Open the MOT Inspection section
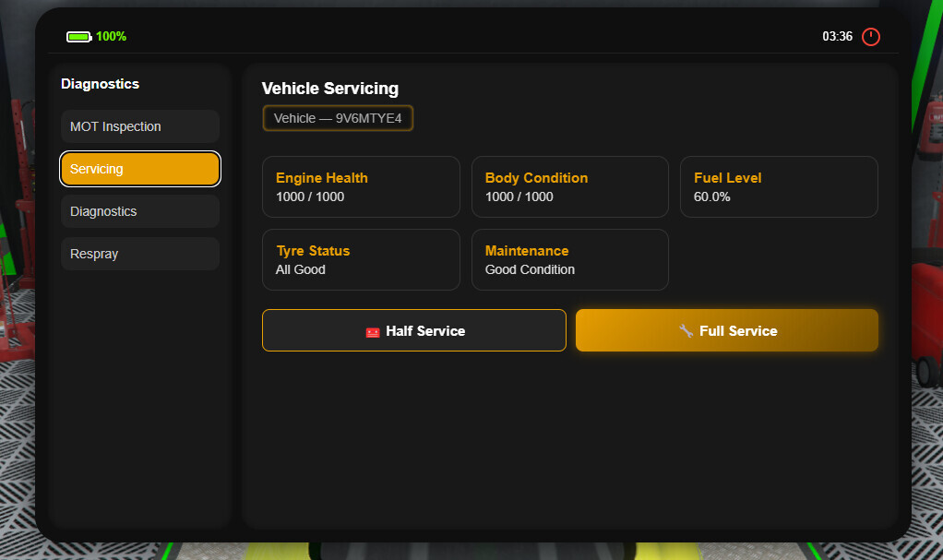Screen dimensions: 943x560 pyautogui.click(x=140, y=126)
